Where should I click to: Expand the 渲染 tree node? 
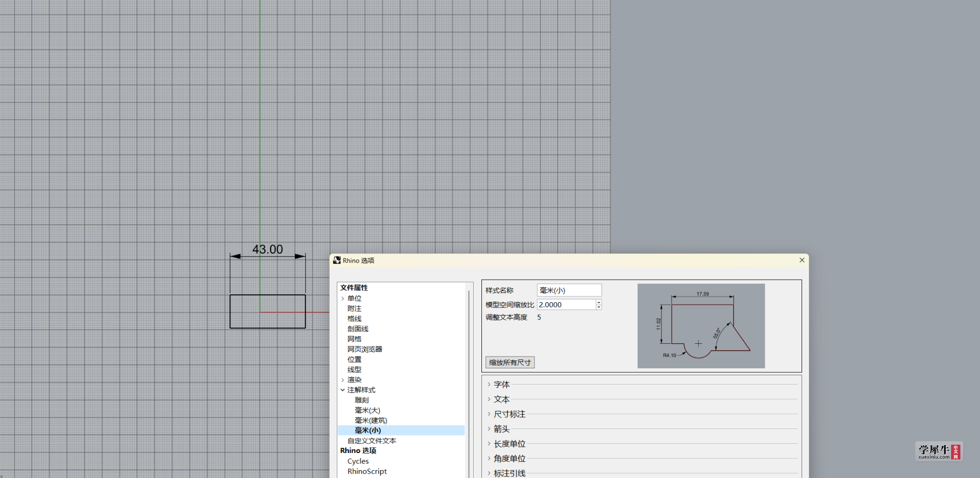[x=343, y=380]
